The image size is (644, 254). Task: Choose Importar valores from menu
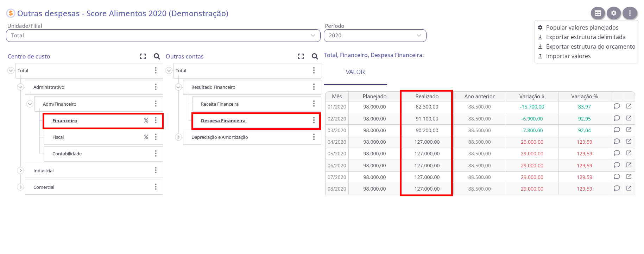568,56
